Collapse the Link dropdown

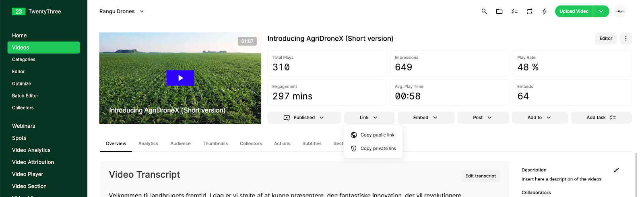[369, 118]
